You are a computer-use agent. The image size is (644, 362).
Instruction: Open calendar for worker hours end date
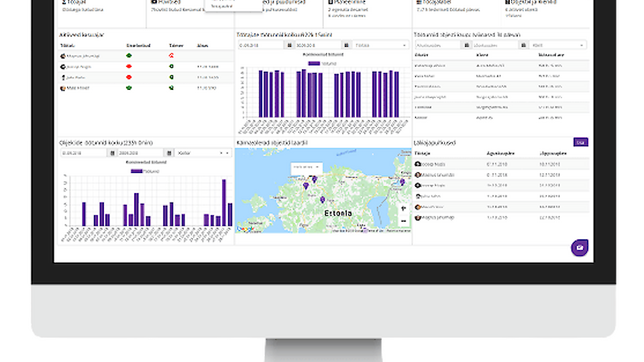click(x=346, y=45)
